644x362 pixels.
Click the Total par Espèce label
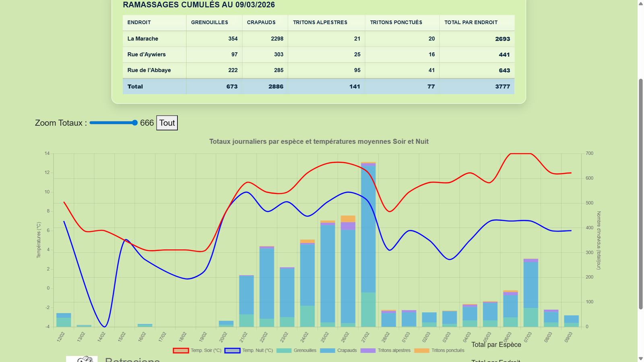tap(496, 345)
